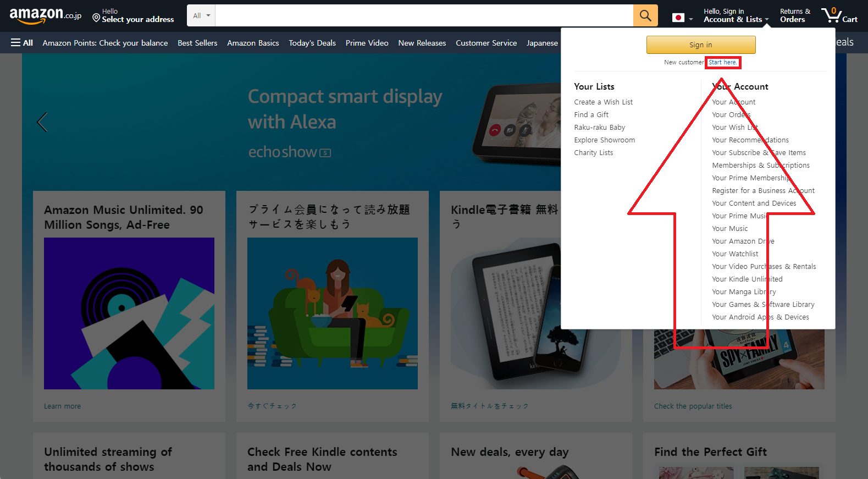Viewport: 868px width, 479px height.
Task: Open Today's Deals
Action: [312, 43]
